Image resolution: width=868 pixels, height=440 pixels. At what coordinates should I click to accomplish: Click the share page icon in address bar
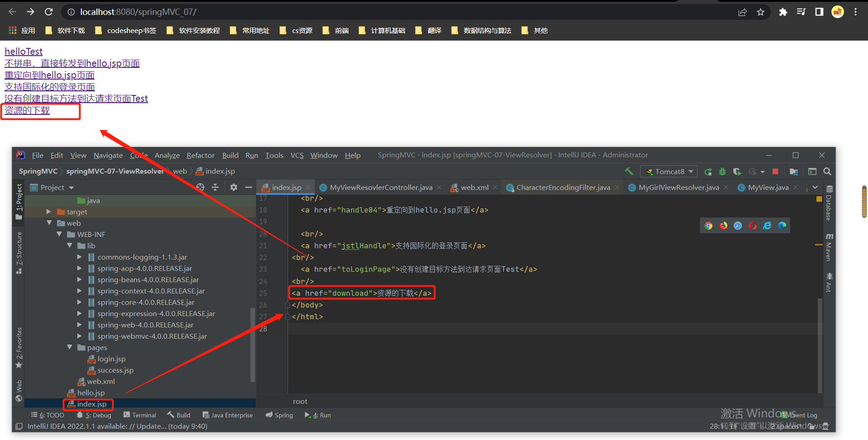pyautogui.click(x=742, y=12)
